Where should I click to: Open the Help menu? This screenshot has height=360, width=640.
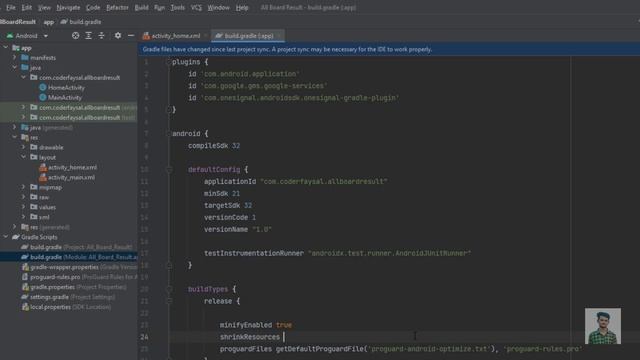click(242, 8)
